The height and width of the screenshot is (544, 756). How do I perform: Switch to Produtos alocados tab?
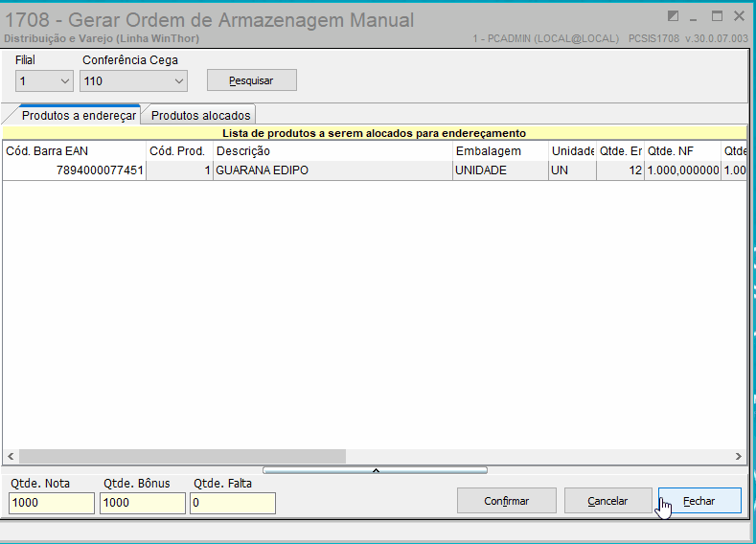pos(200,116)
